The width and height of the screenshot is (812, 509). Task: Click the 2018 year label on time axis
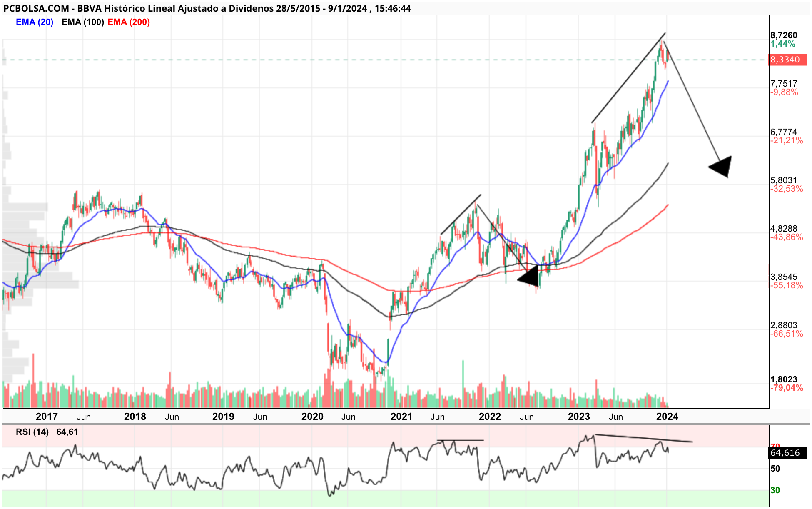pyautogui.click(x=135, y=417)
